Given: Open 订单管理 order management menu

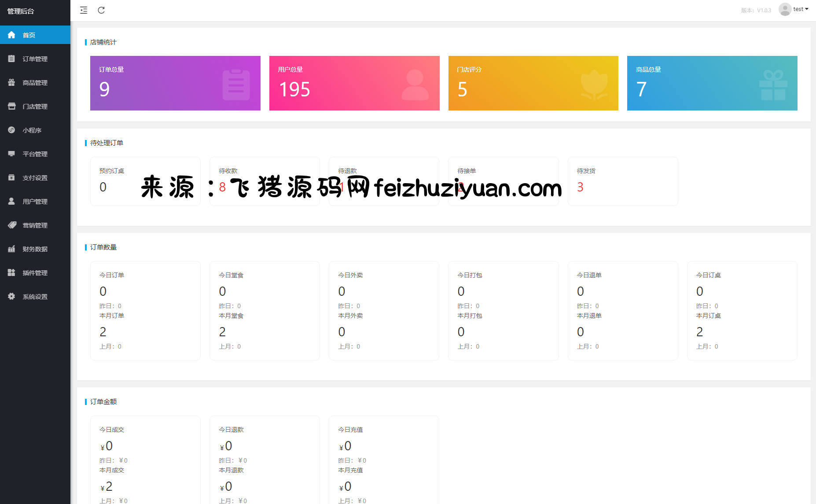Looking at the screenshot, I should 35,59.
